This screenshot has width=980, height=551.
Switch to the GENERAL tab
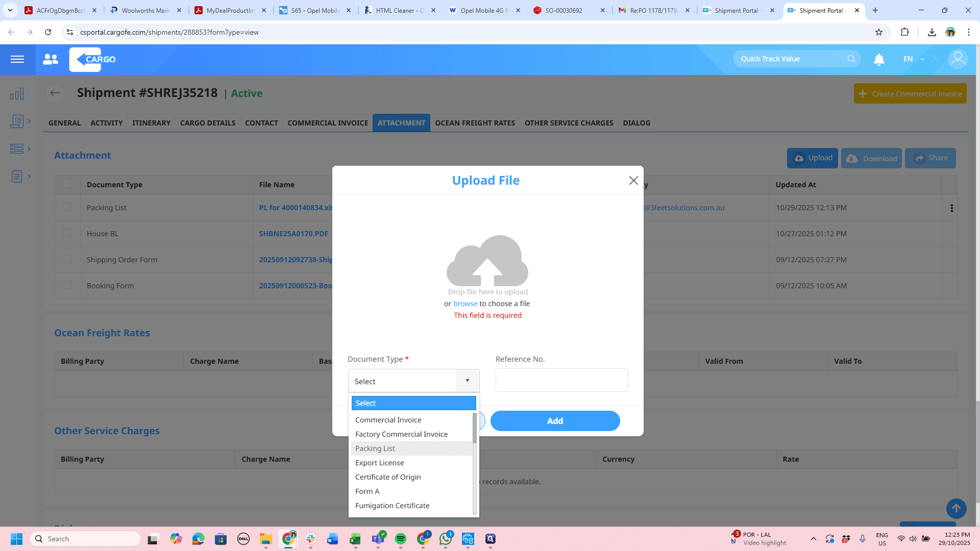click(x=64, y=123)
